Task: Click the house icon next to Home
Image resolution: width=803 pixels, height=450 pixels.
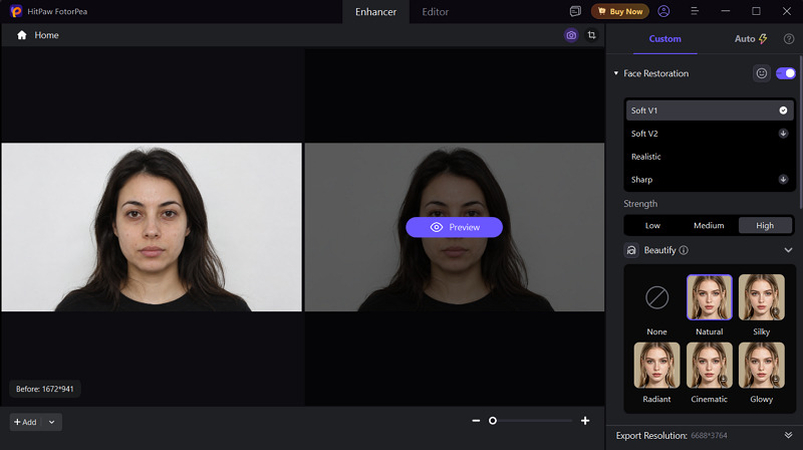Action: [x=22, y=35]
